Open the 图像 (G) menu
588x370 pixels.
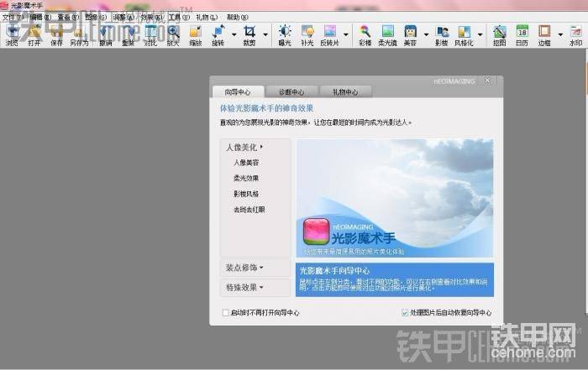96,18
